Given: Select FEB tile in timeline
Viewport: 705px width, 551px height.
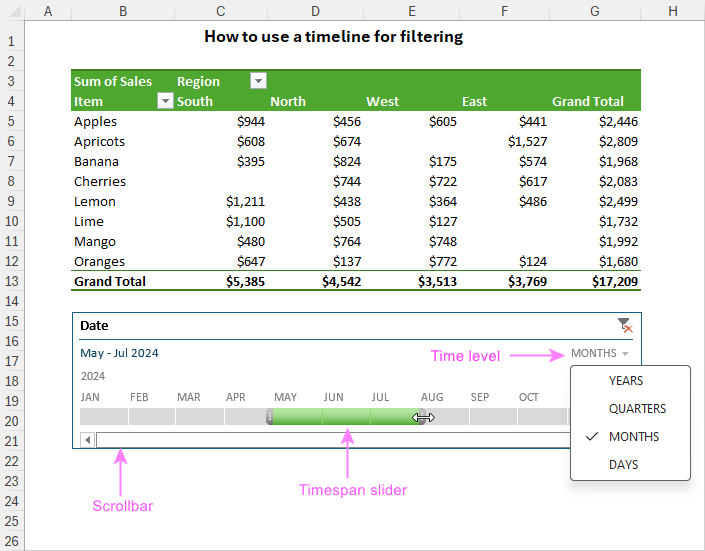Looking at the screenshot, I should (152, 417).
